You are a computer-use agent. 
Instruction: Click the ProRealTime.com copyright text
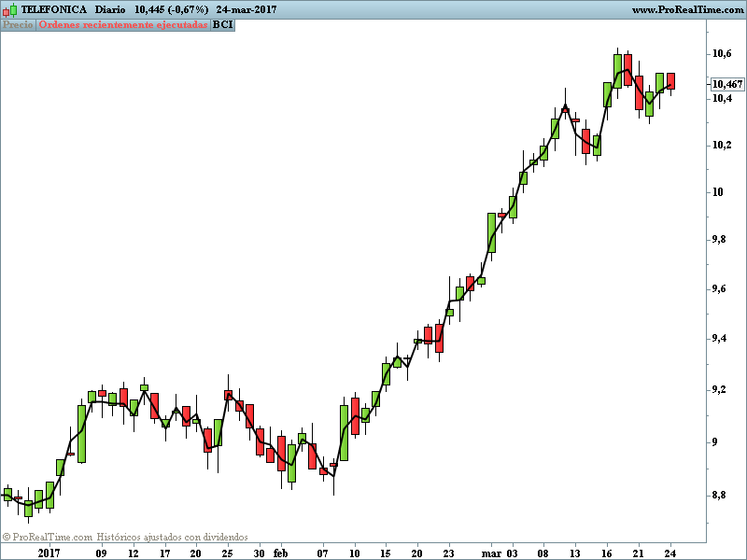pos(48,538)
